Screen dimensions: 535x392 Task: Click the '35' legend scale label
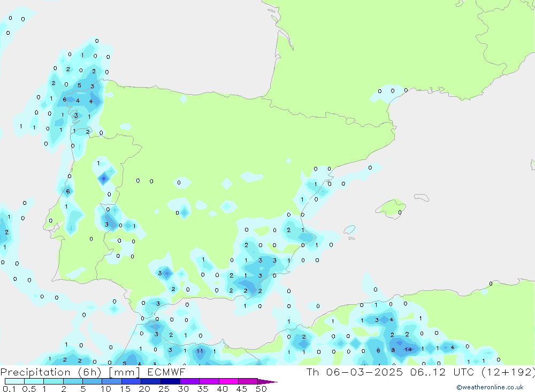click(x=203, y=389)
